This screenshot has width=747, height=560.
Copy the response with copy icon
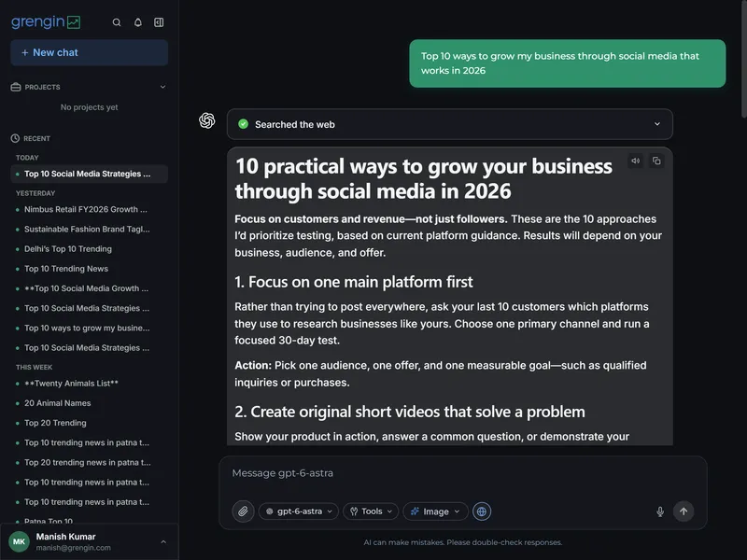pos(656,161)
